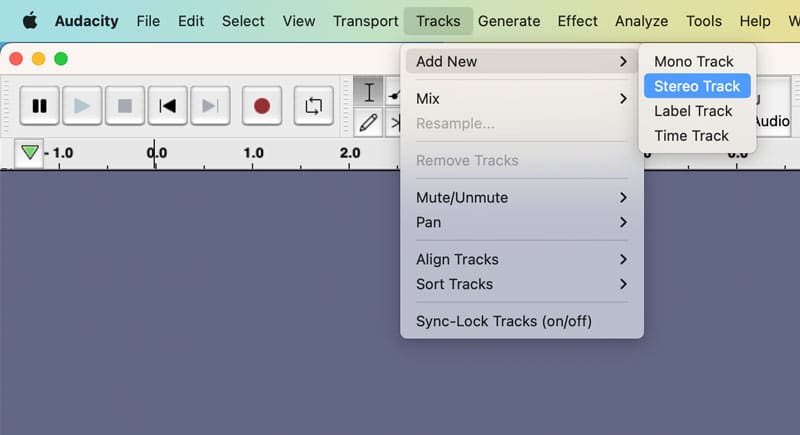Click the Pause button
800x435 pixels.
40,105
